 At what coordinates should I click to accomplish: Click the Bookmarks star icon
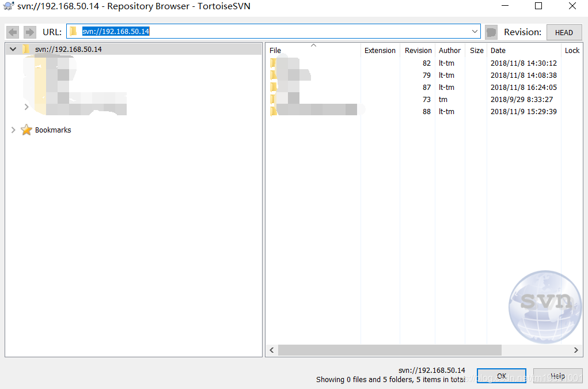click(26, 130)
